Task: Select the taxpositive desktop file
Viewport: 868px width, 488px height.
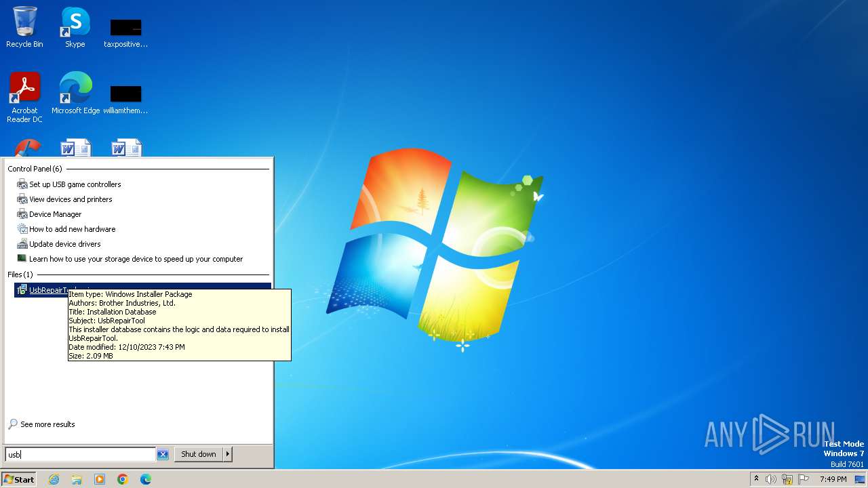Action: tap(126, 33)
